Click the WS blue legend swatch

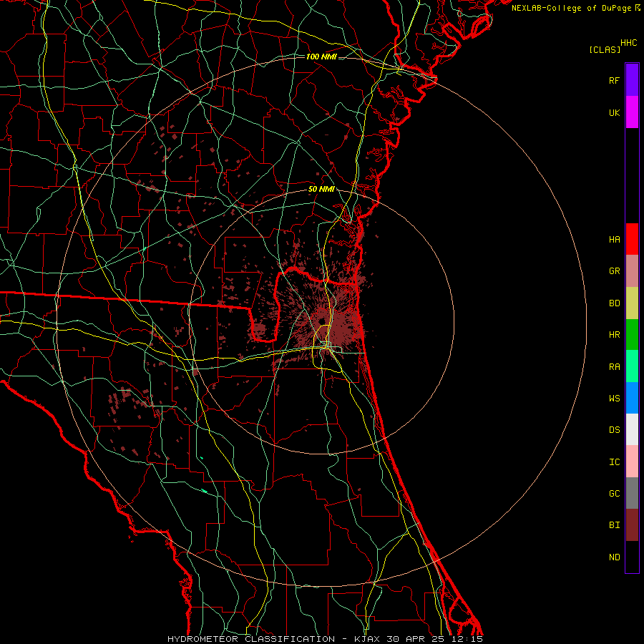(632, 398)
